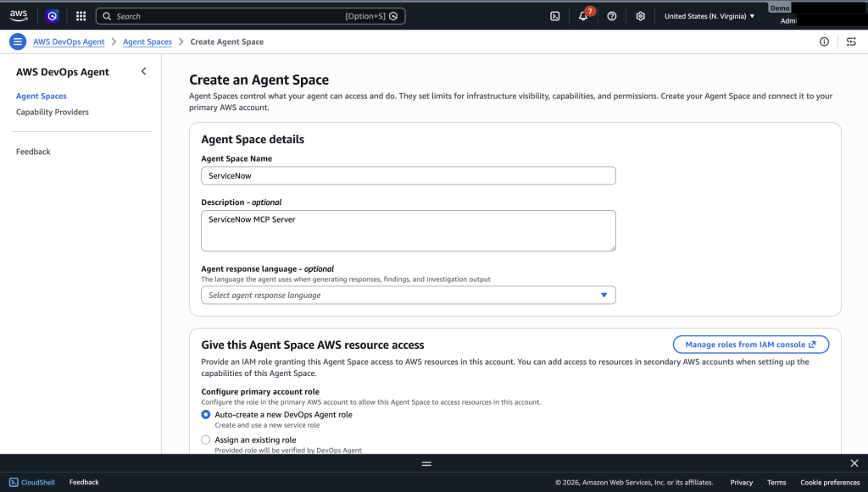Open the AWS home logo

pos(19,16)
